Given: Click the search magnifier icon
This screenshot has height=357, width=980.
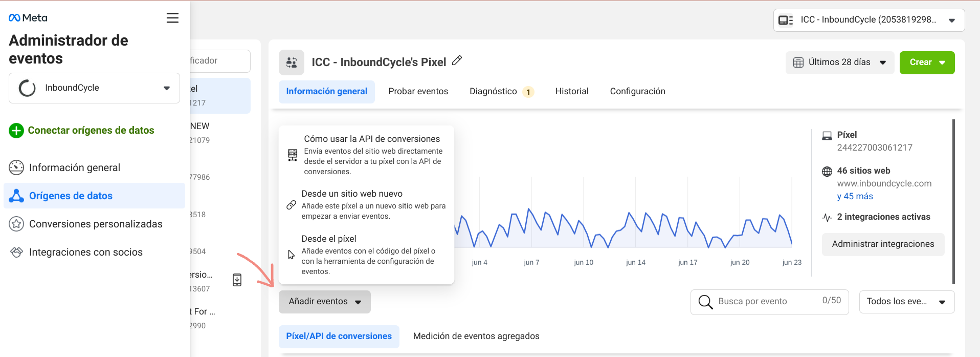Looking at the screenshot, I should [x=705, y=302].
